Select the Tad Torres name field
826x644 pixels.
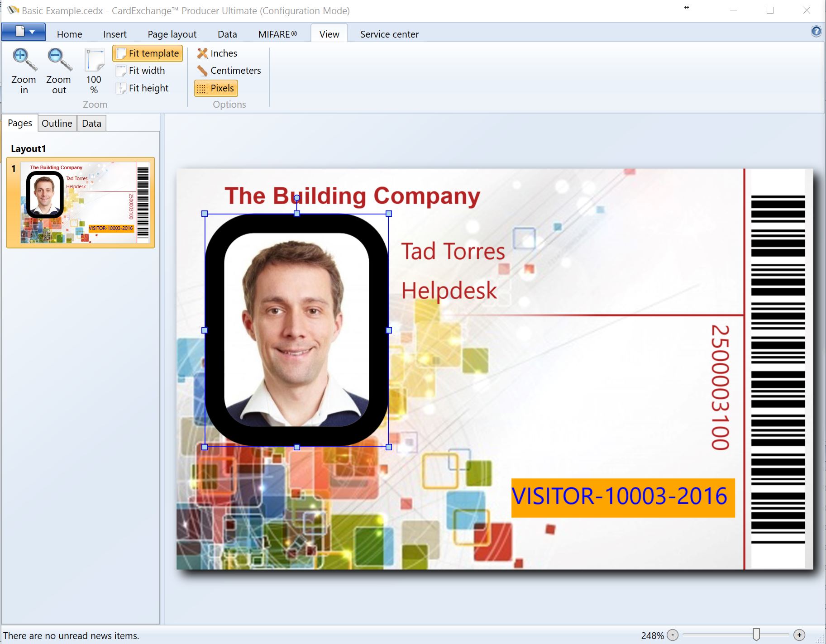(x=453, y=251)
